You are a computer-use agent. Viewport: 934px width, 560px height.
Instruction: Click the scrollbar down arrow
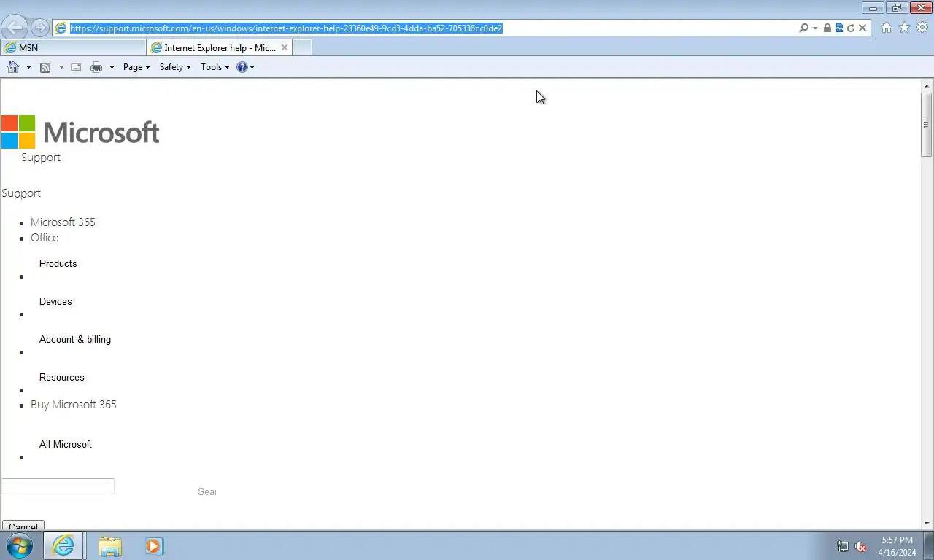[927, 524]
